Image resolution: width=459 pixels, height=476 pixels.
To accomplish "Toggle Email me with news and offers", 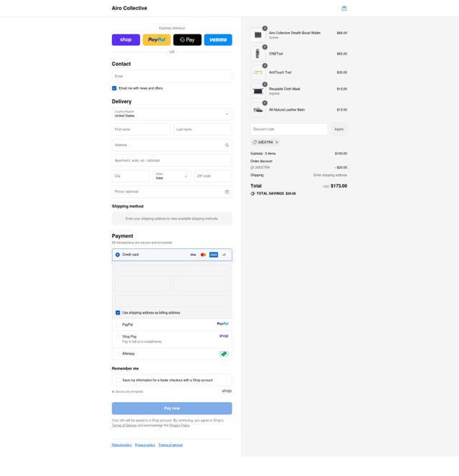I will pyautogui.click(x=114, y=88).
